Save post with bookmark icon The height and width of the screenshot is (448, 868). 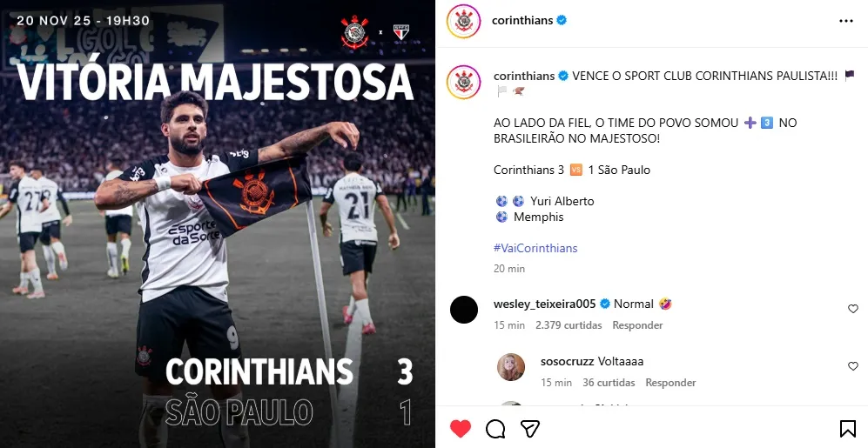[847, 429]
